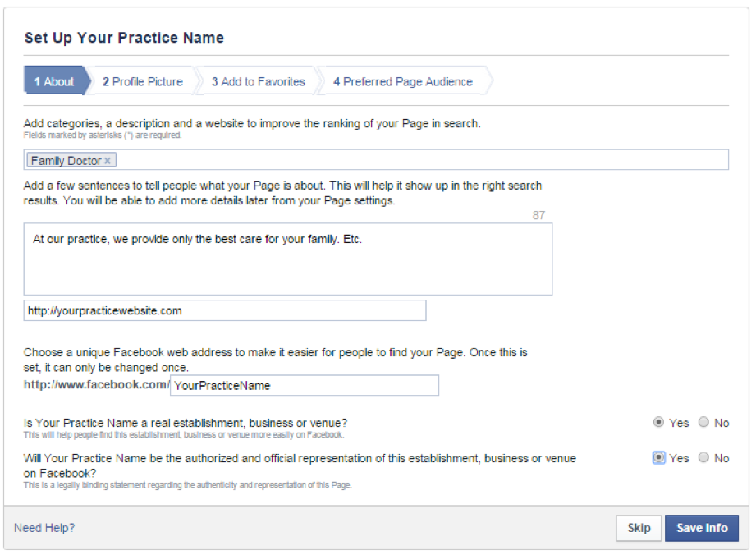756x555 pixels.
Task: Click the description character counter 87
Action: (x=538, y=216)
